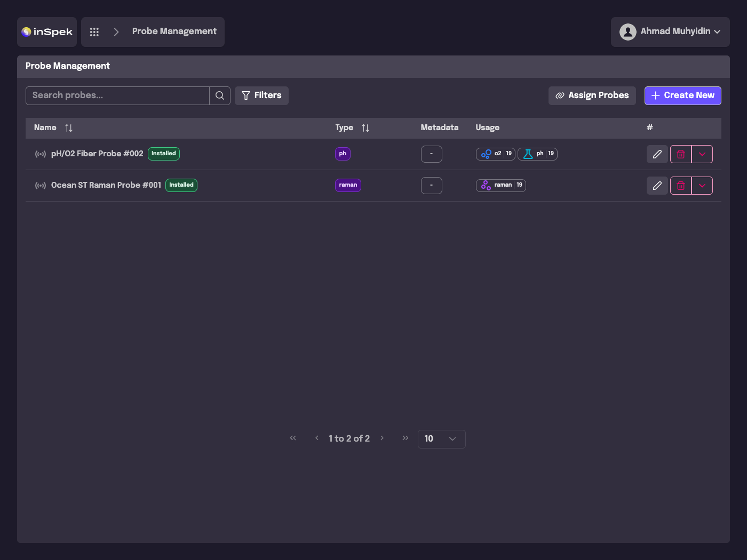Click the Create New button

pyautogui.click(x=683, y=95)
